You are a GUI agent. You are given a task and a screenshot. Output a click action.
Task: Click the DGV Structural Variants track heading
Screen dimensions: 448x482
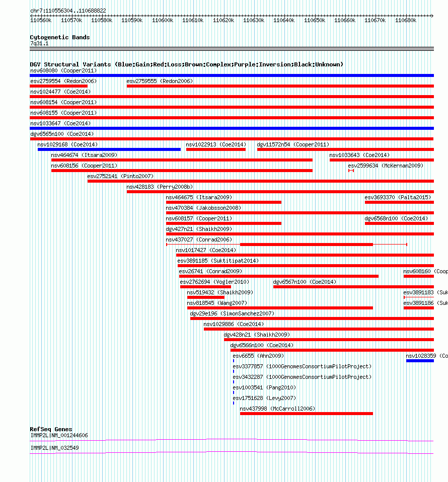click(x=186, y=64)
